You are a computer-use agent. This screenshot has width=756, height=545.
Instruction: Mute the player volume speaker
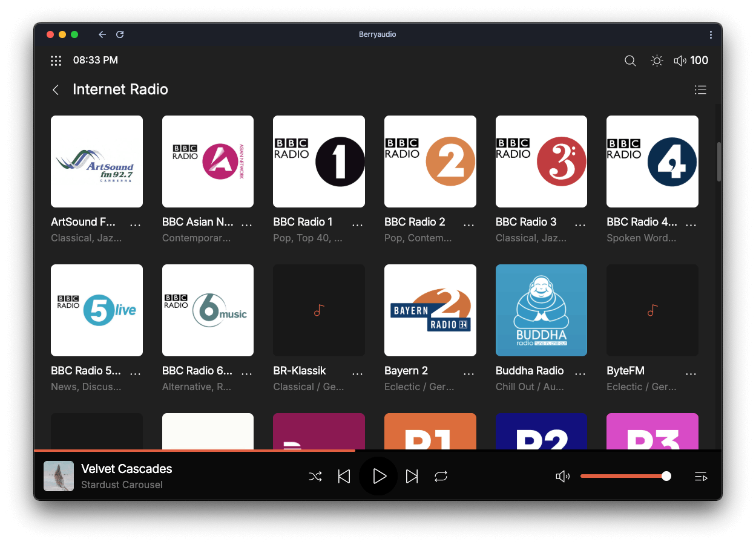tap(562, 477)
